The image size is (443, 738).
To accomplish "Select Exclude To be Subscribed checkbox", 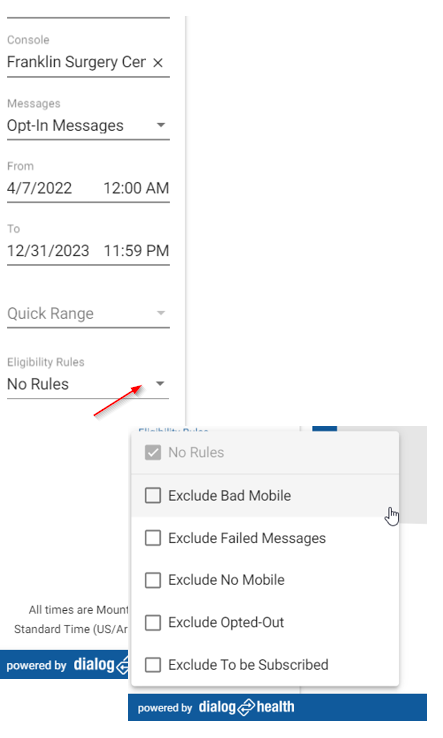I will (153, 665).
